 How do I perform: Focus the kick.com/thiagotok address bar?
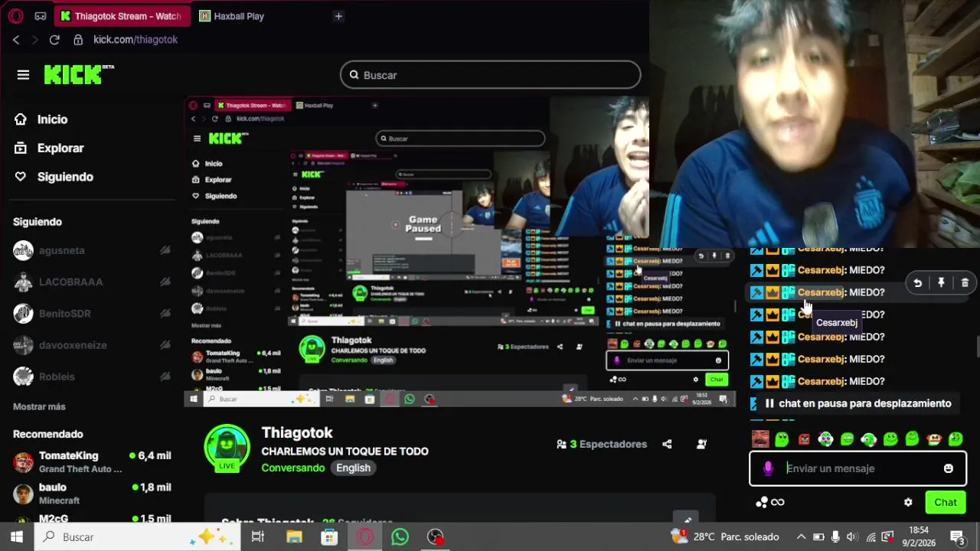[x=136, y=40]
